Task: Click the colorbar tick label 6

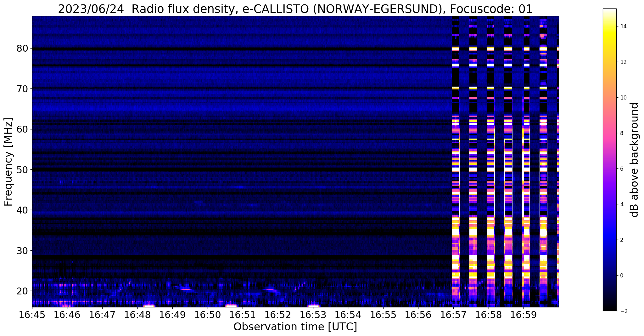Action: tap(621, 169)
